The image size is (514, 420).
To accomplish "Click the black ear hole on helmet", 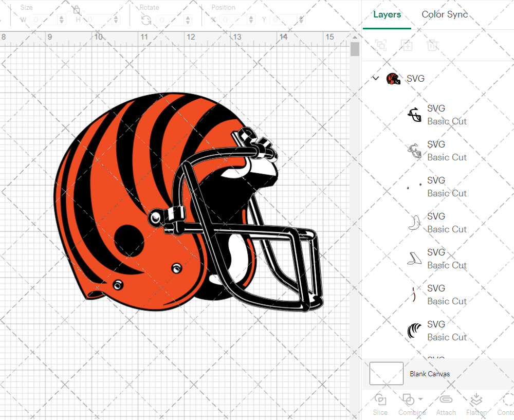I will [x=129, y=241].
